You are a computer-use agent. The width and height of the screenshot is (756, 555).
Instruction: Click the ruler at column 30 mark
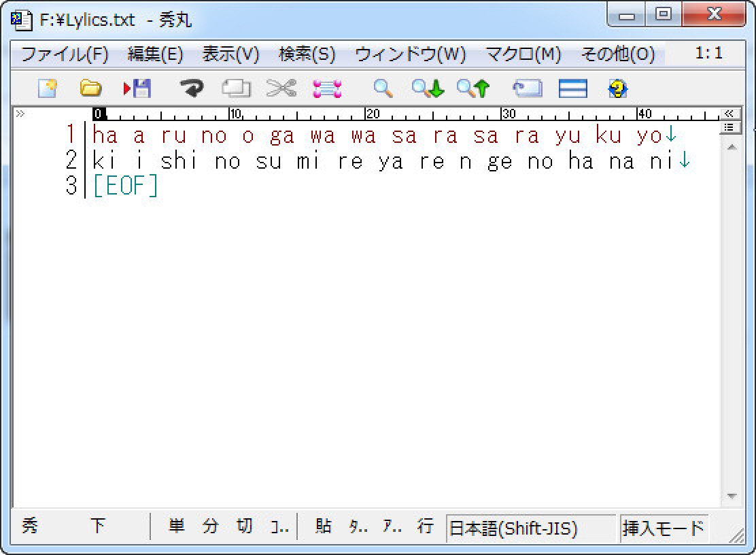coord(508,114)
